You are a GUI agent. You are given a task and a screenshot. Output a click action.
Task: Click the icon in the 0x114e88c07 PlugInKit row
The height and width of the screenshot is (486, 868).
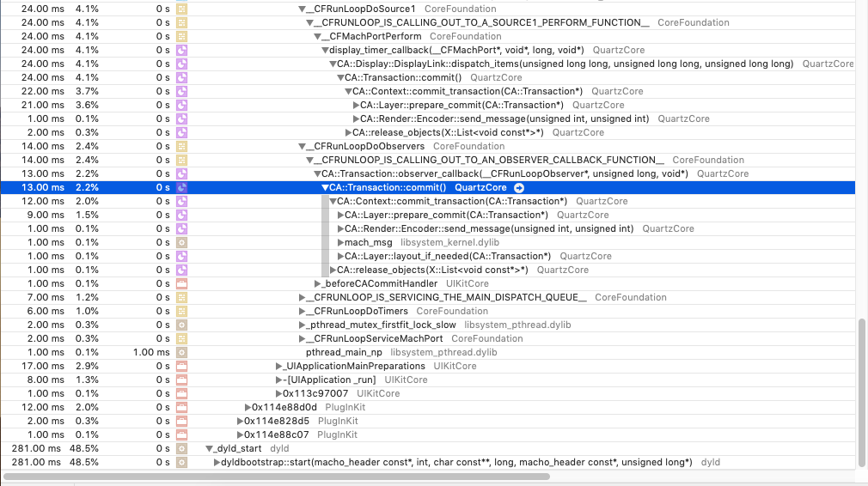181,435
